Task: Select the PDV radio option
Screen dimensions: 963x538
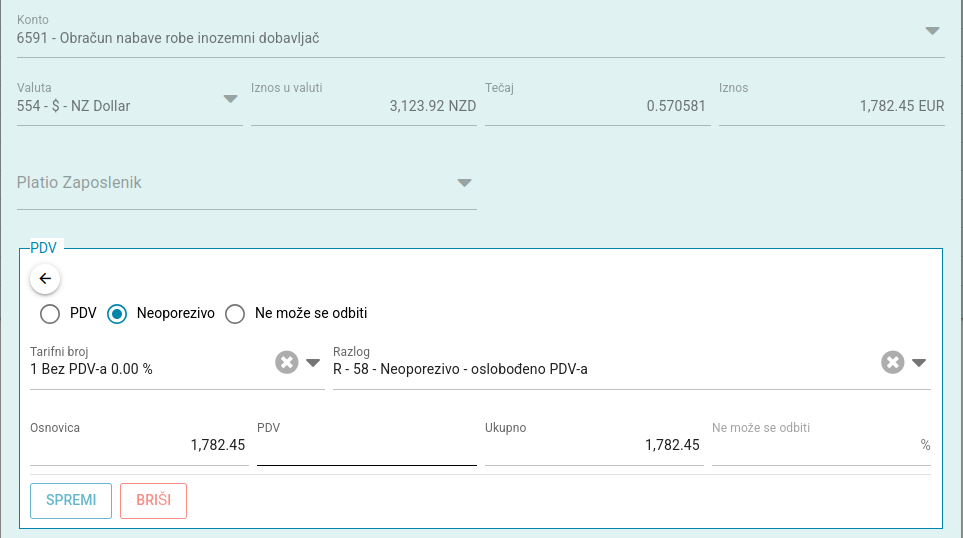Action: 50,314
